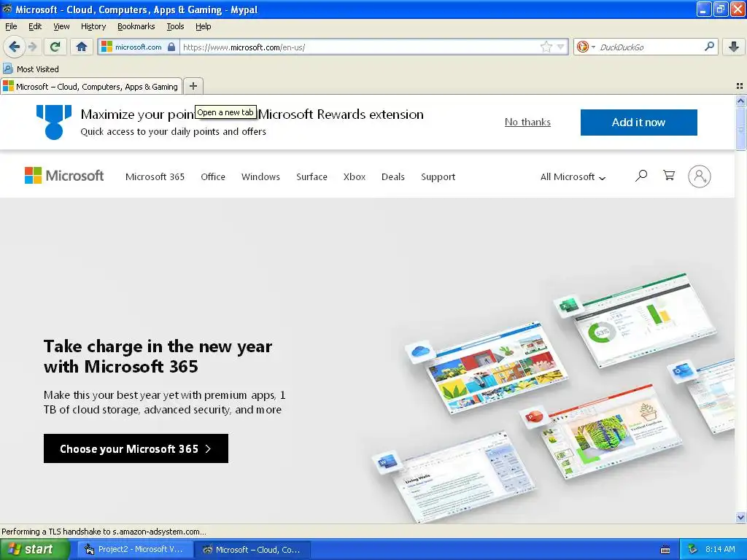Image resolution: width=747 pixels, height=560 pixels.
Task: Click the Word icon in the hero image
Action: (x=387, y=462)
